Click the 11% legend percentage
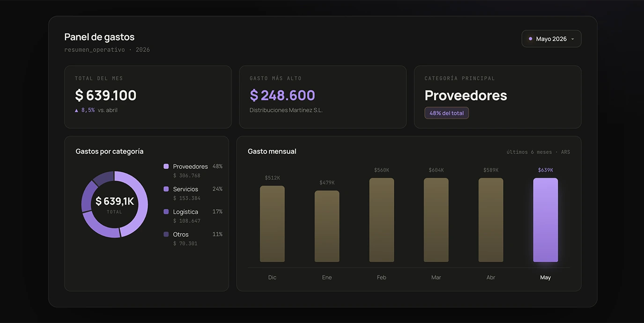Image resolution: width=644 pixels, height=323 pixels. (217, 234)
